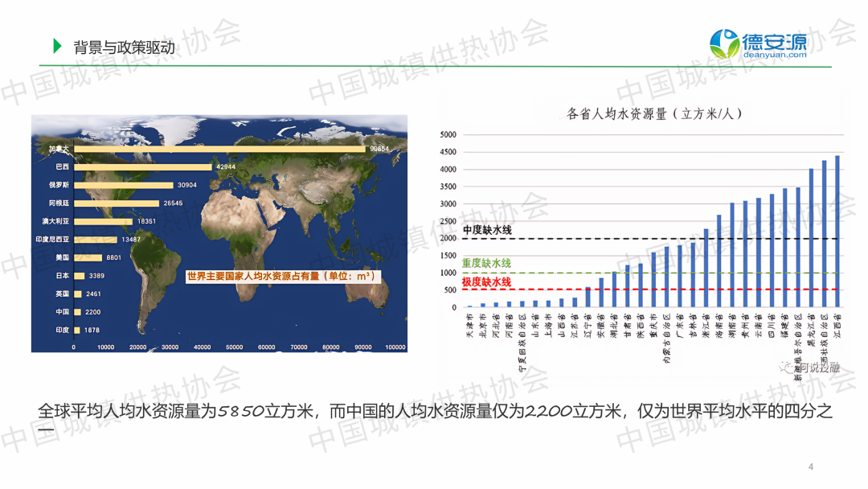Screen dimensions: 868x489
Task: Click the WeChat watermark icon at bottom right
Action: click(784, 367)
